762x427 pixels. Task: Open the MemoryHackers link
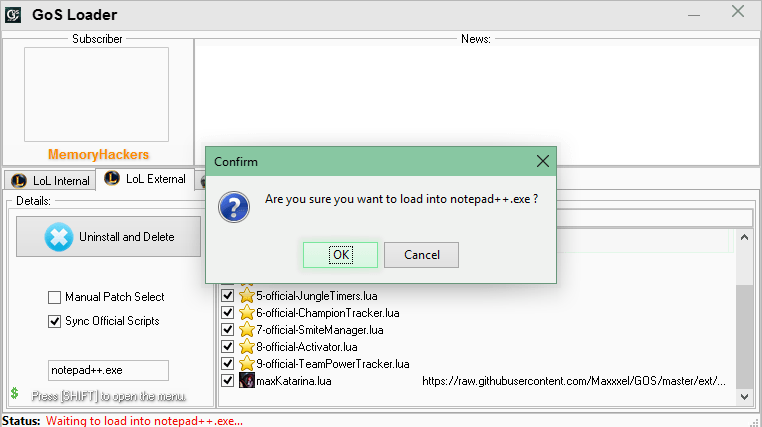click(98, 154)
